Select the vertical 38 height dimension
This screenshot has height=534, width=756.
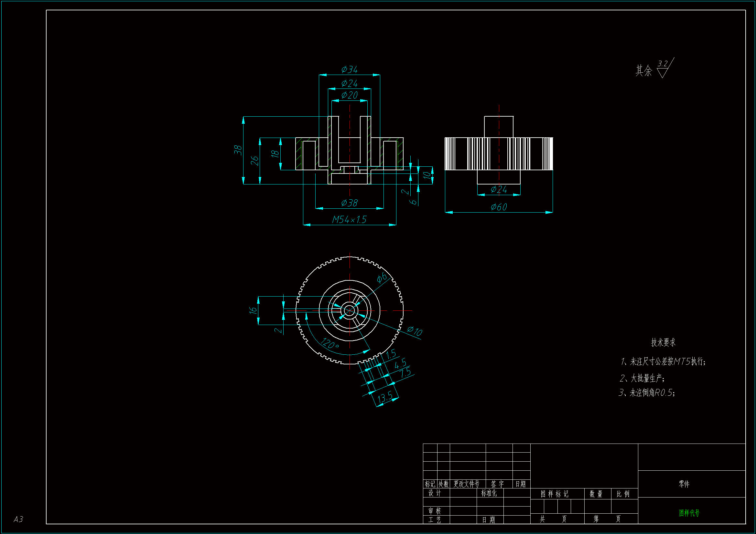238,150
